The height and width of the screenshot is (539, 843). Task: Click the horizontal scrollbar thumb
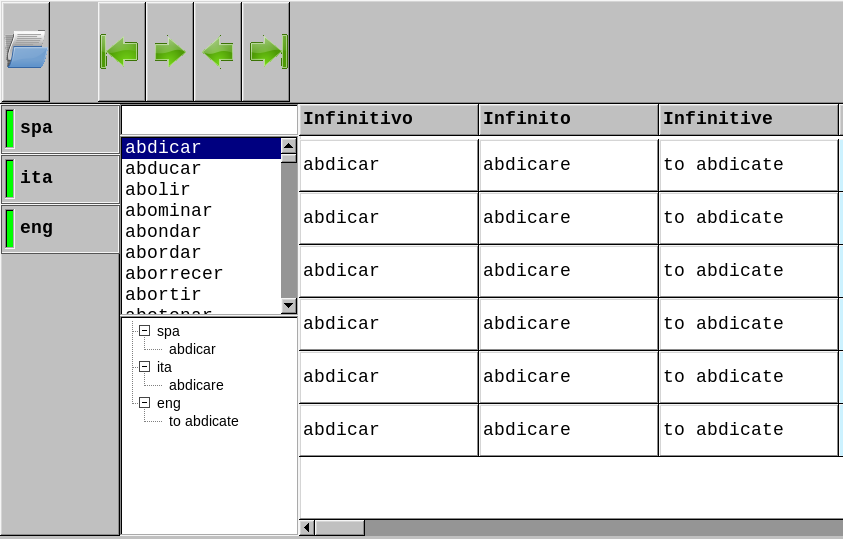[340, 527]
